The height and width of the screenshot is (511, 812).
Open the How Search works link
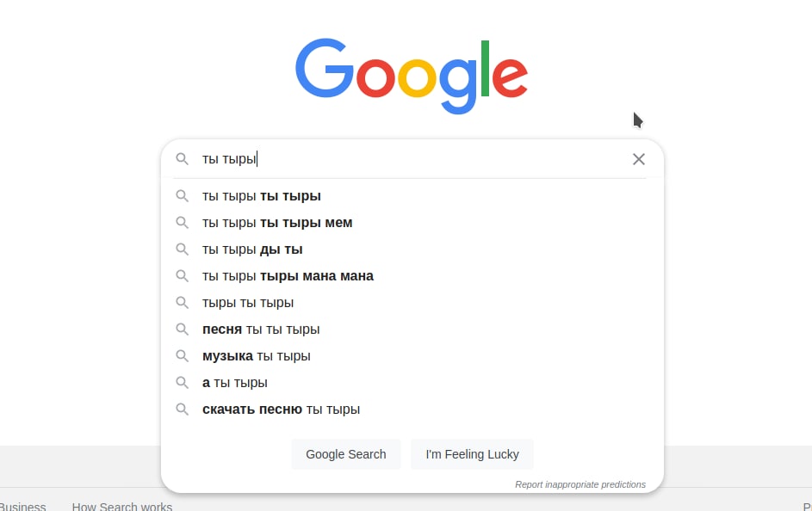coord(122,507)
